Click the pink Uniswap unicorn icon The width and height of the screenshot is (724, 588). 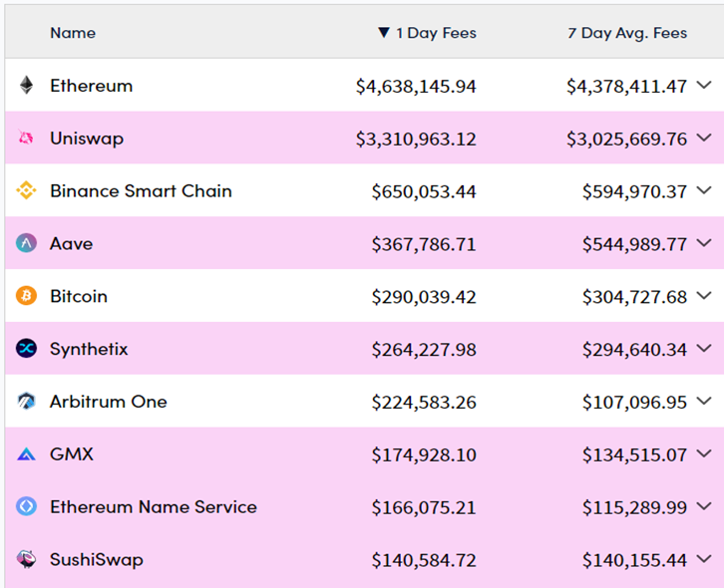click(26, 138)
